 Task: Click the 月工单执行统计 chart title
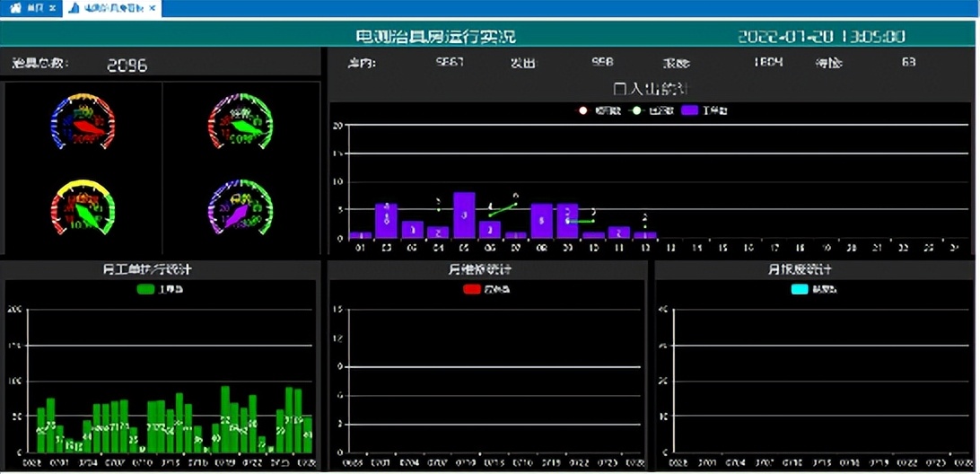coord(147,270)
